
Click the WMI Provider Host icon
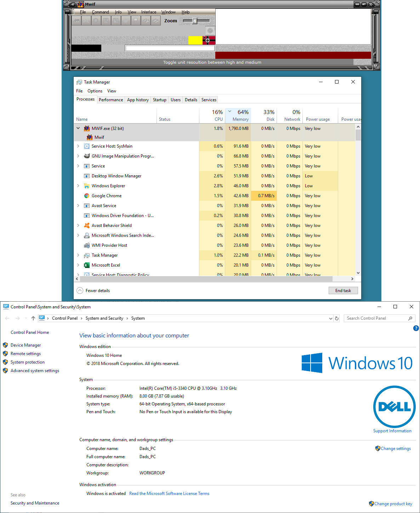tap(87, 245)
